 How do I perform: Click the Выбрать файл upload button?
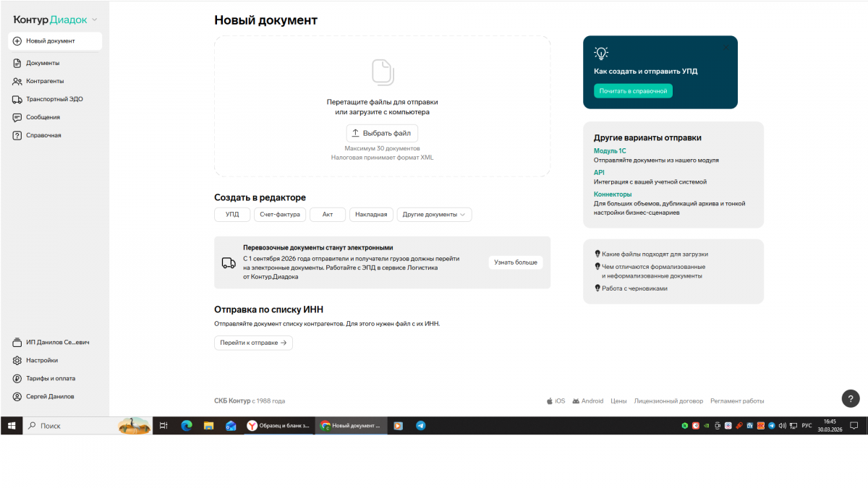(x=381, y=133)
